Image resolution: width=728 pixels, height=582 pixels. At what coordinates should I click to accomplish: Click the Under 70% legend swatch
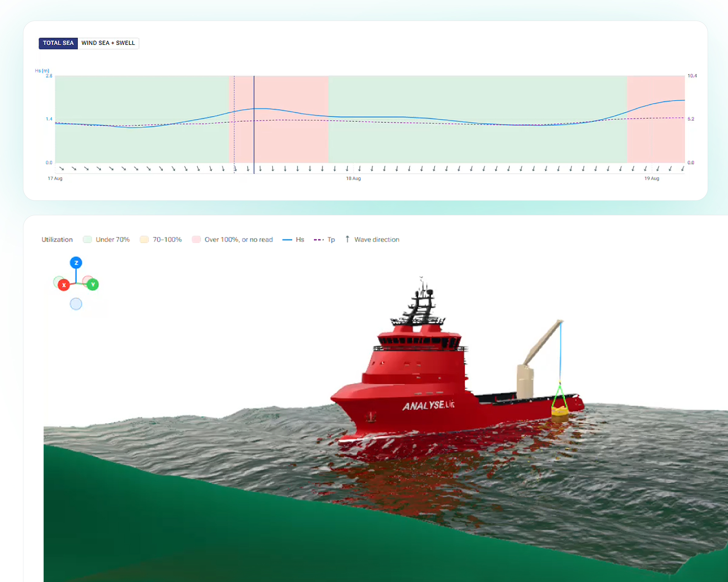pos(87,239)
